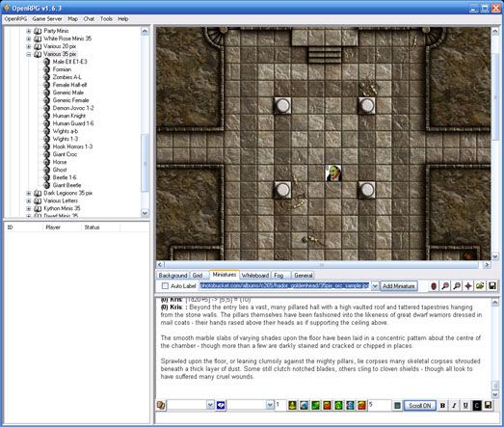Open the black text color swatch
This screenshot has height=427, width=504.
[477, 406]
